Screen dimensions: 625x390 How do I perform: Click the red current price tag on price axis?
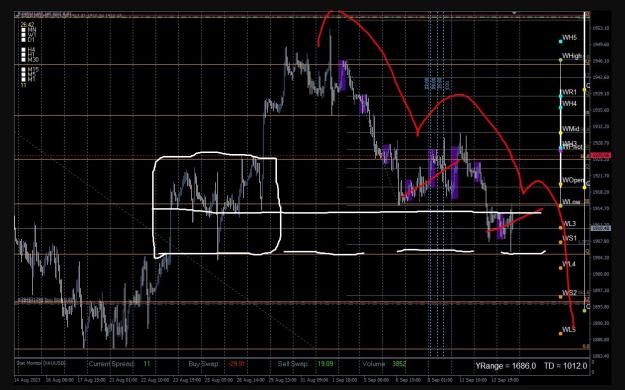coord(601,155)
